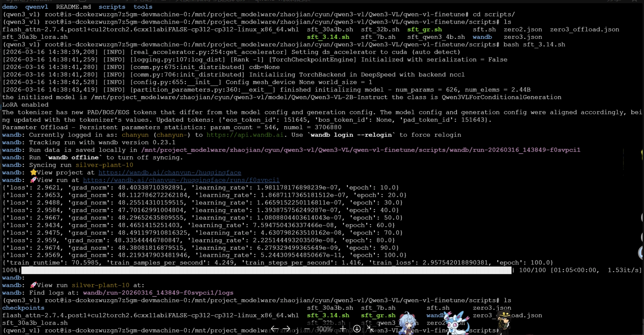Click 'sft_7b.sh' in the first ls listing
Image resolution: width=644 pixels, height=335 pixels.
click(378, 37)
